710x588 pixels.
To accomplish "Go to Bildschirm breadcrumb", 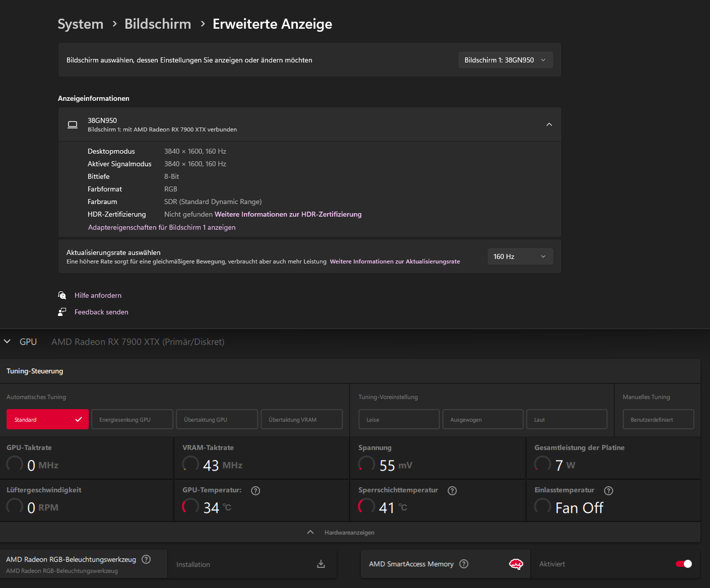I will pyautogui.click(x=158, y=24).
